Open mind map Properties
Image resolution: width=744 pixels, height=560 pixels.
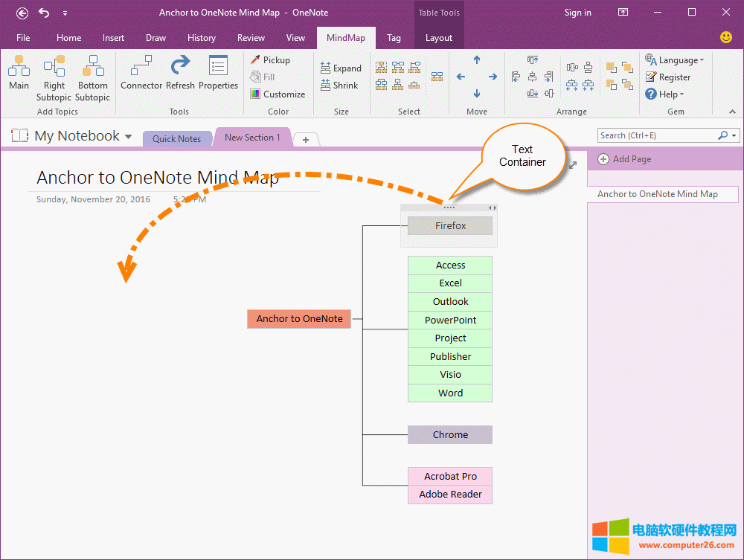click(218, 74)
